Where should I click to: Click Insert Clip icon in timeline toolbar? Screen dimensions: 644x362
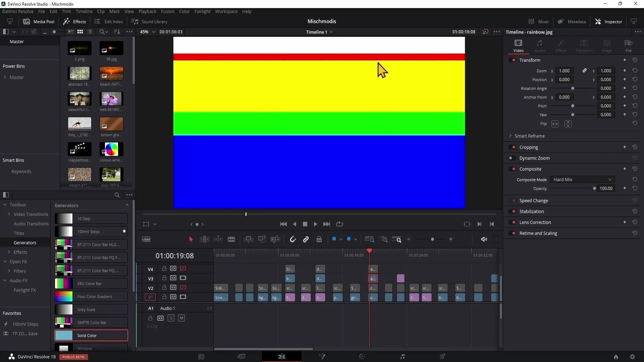coord(248,239)
